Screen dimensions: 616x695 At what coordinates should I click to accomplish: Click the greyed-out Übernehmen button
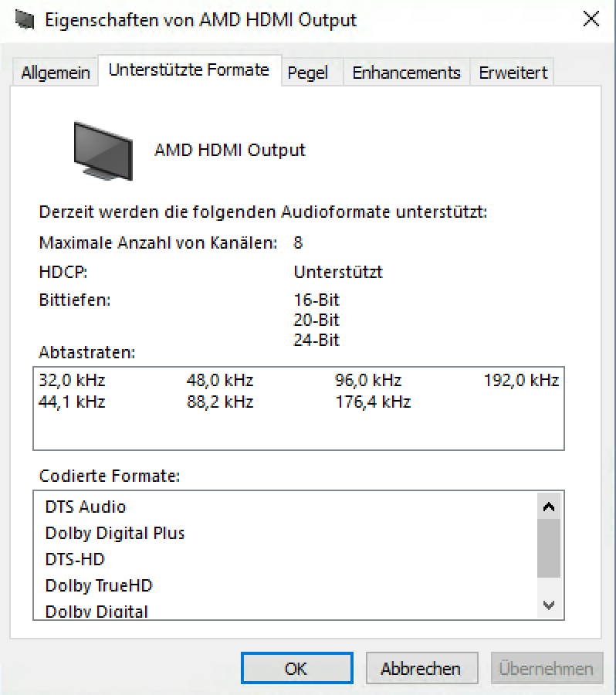point(547,668)
